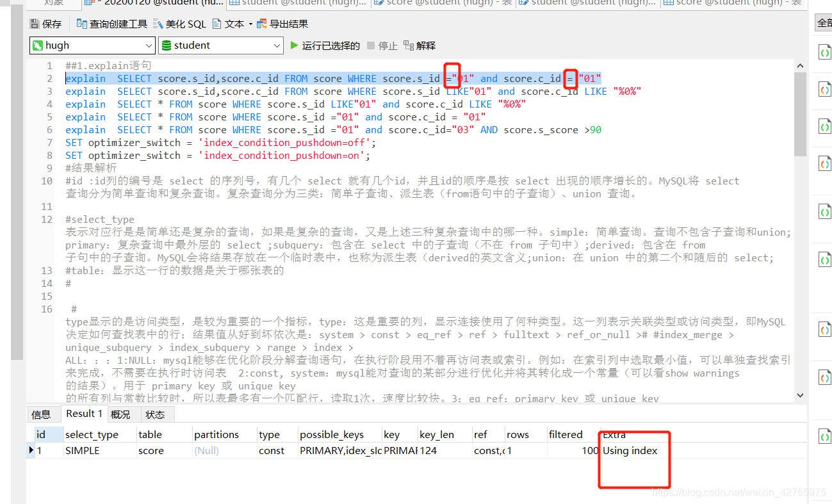Run the selected query with 运行已选择的
This screenshot has width=832, height=504.
tap(325, 45)
